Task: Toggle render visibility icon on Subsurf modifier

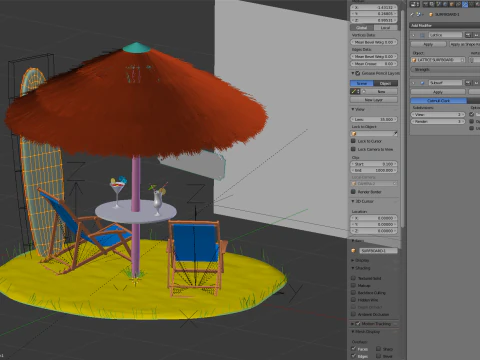Action: [x=468, y=83]
